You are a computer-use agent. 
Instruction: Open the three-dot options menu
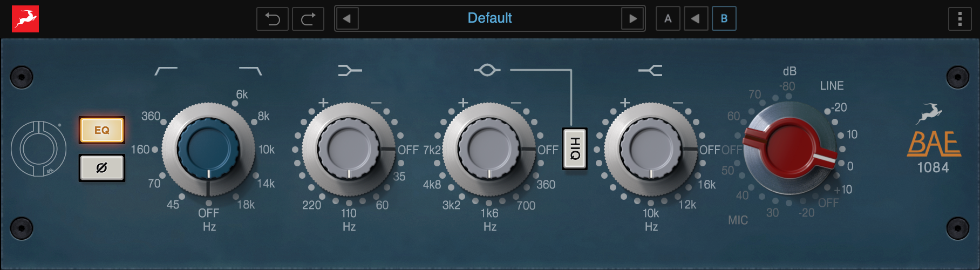tap(959, 19)
